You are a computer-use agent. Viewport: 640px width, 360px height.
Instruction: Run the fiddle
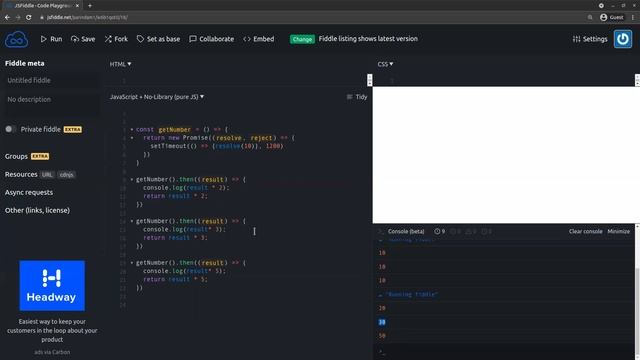click(51, 39)
